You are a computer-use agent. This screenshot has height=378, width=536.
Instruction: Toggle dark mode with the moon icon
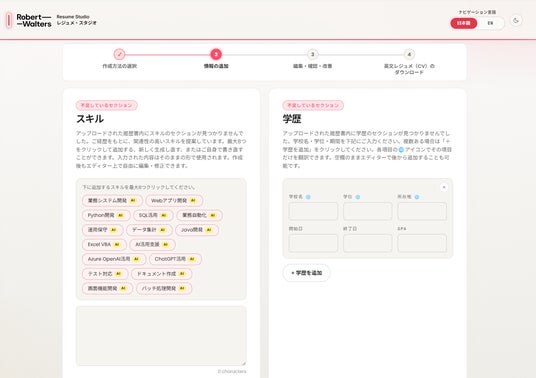click(x=516, y=21)
